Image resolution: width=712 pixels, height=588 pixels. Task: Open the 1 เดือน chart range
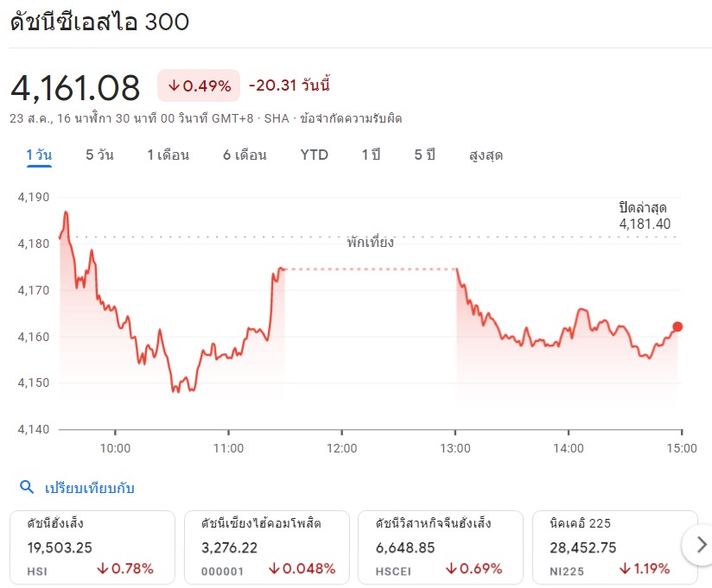click(168, 155)
